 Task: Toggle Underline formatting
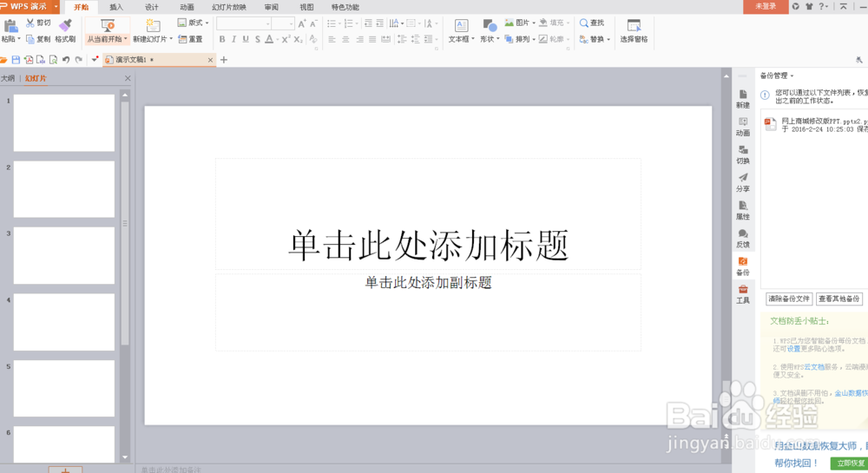(246, 39)
